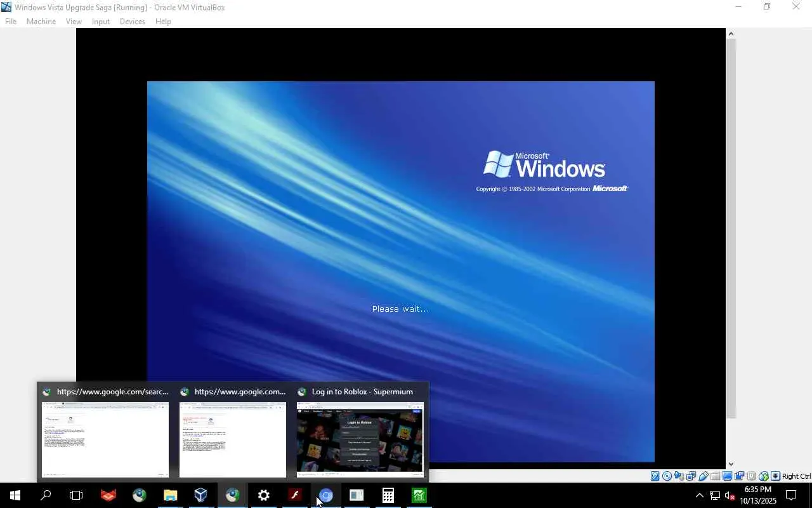This screenshot has width=812, height=508.
Task: Click the 'Log in to Roblox - Supermium' preview title
Action: coord(362,392)
